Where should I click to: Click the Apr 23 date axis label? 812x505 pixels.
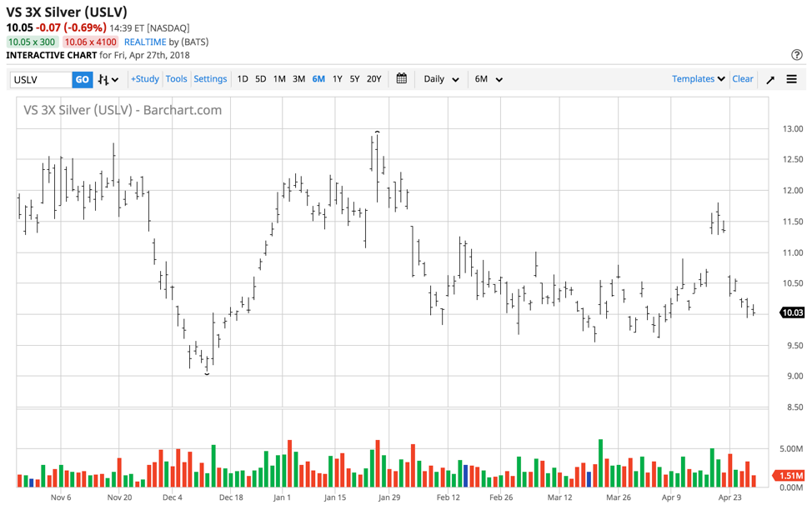point(729,497)
